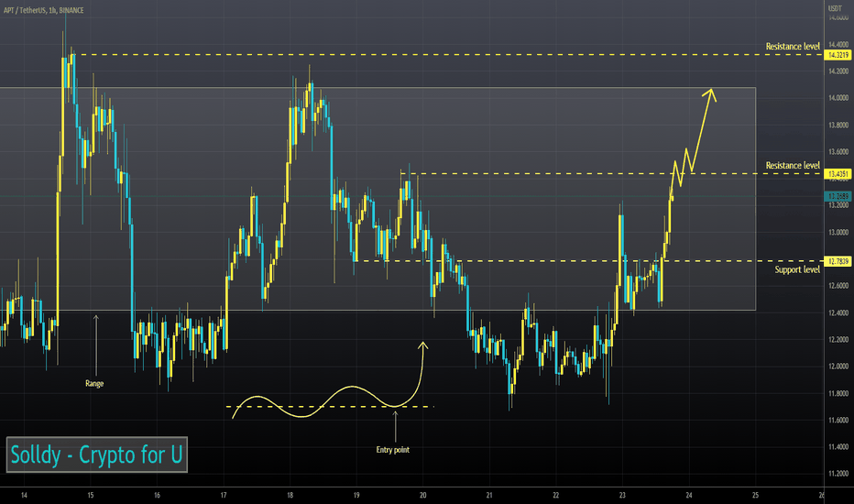
Task: Click the Resistance level label near 13.4351
Action: coord(793,165)
